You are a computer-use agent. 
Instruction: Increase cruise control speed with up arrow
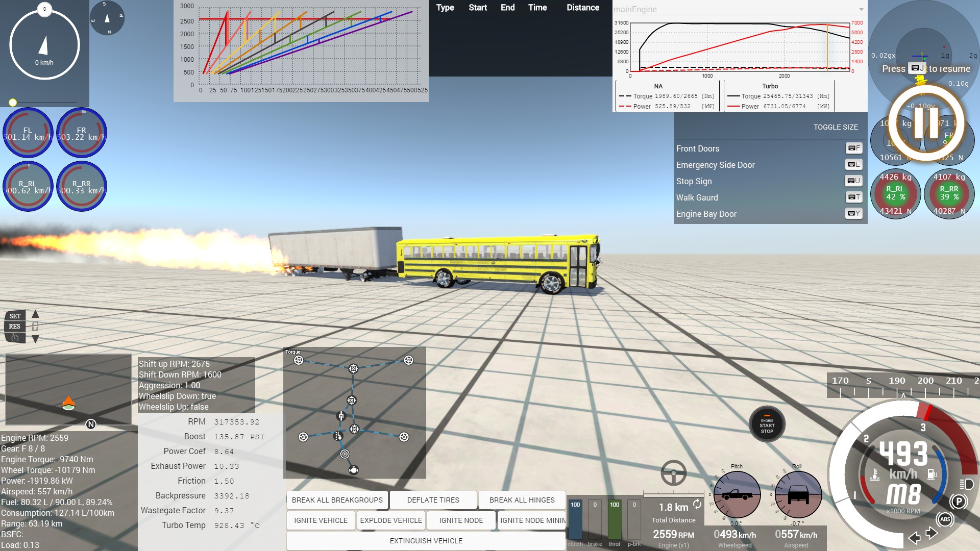click(x=35, y=314)
